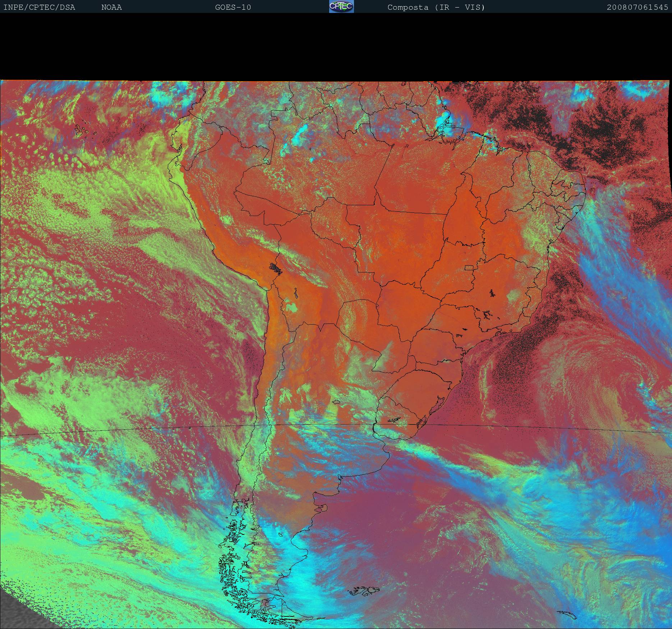Image resolution: width=672 pixels, height=629 pixels.
Task: Click the 'GOES-10' satellite label
Action: coord(233,7)
